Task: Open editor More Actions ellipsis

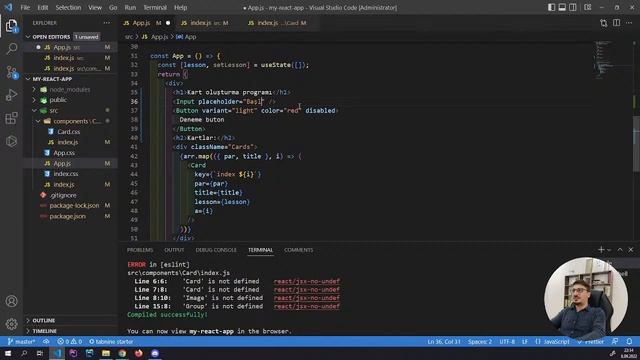Action: 629,23
